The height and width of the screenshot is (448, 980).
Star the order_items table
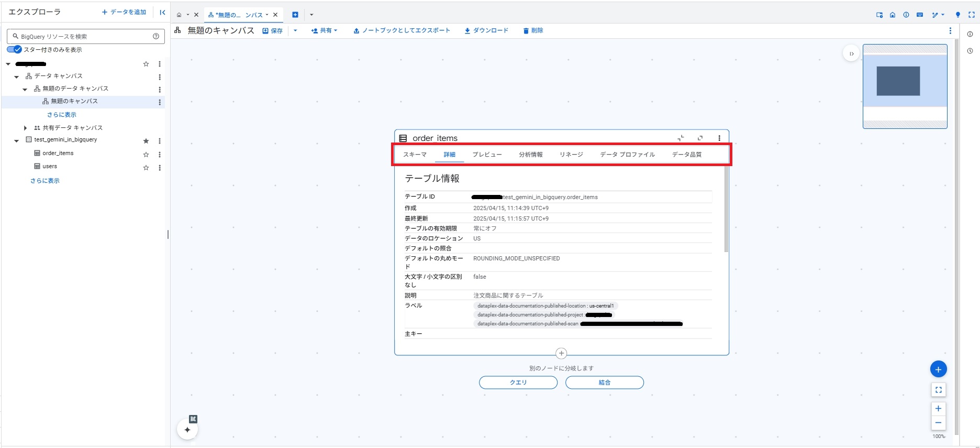pyautogui.click(x=146, y=154)
